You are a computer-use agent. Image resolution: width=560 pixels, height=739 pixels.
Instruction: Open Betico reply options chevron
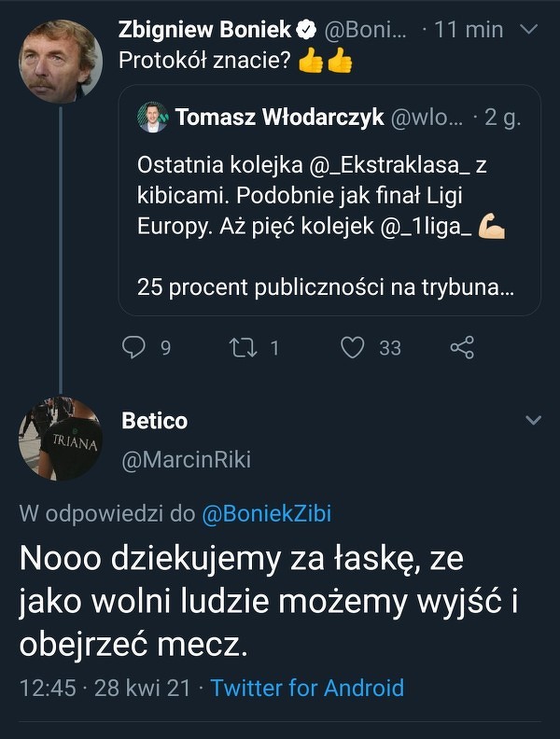pos(533,421)
